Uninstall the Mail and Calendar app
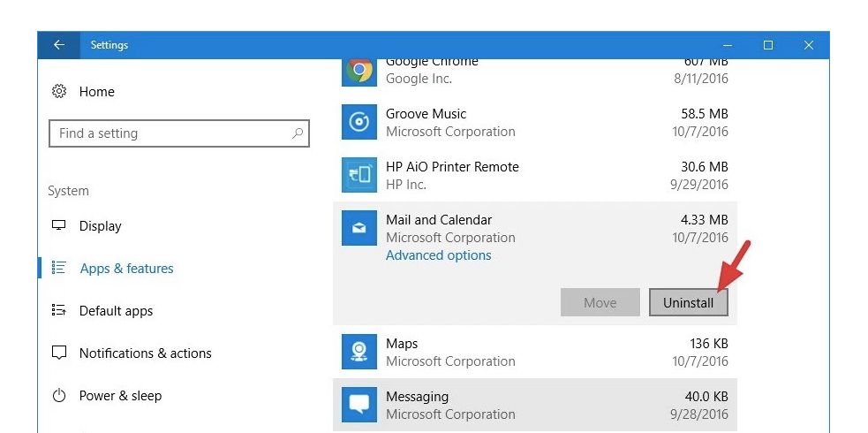868x433 pixels. [688, 303]
